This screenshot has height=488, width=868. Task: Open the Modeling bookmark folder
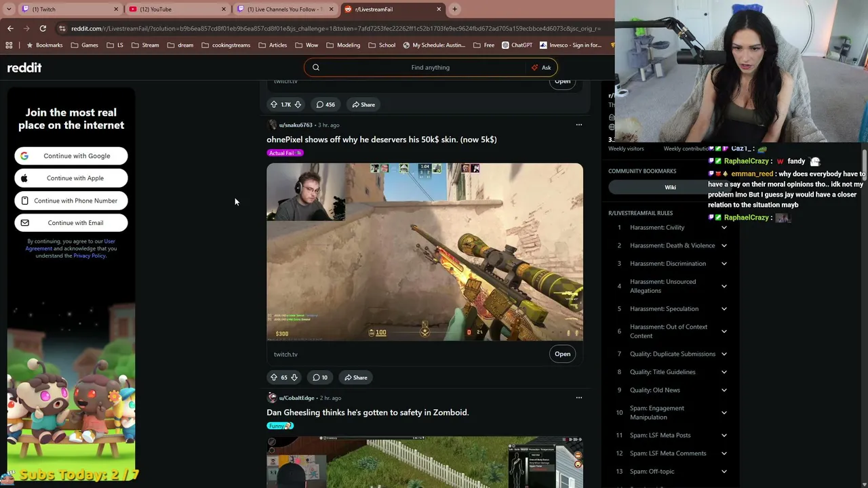tap(343, 45)
